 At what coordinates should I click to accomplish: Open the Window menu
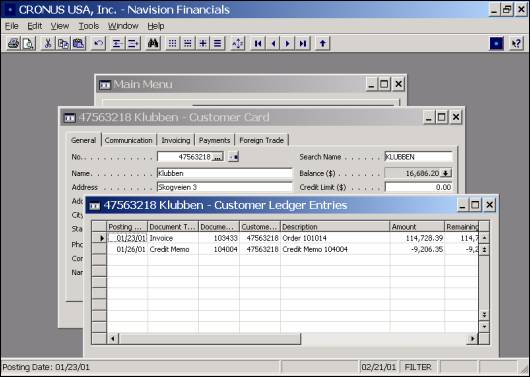point(123,26)
